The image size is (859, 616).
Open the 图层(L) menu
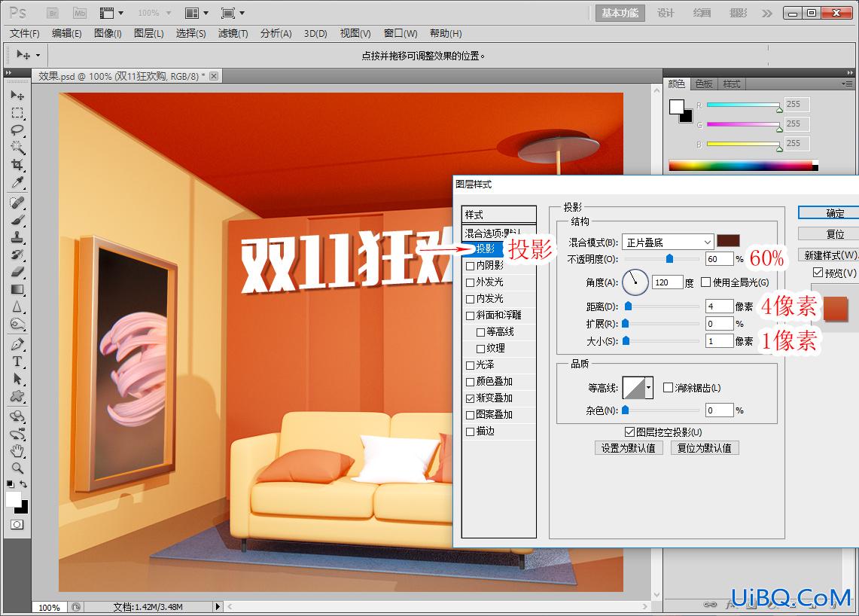point(148,33)
